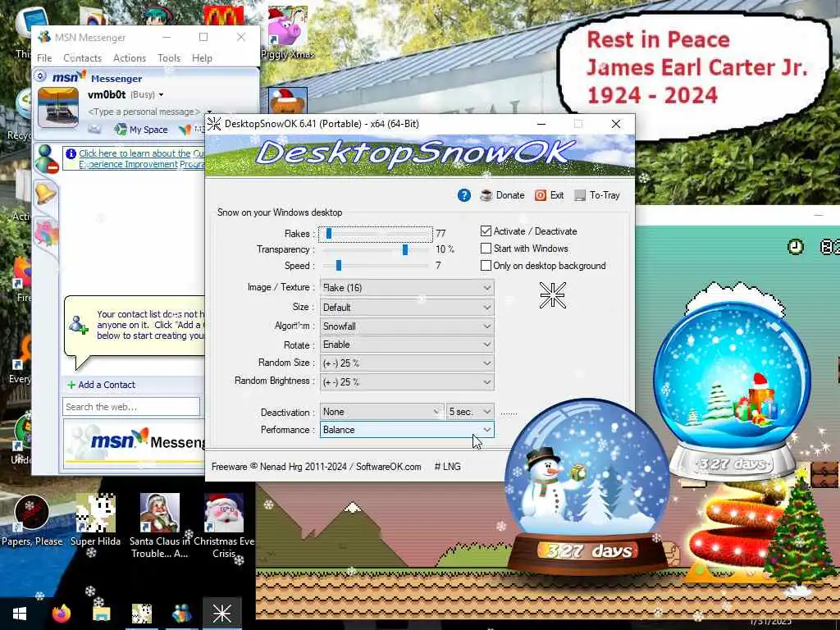
Task: Enable Start with Windows checkbox
Action: [x=486, y=248]
